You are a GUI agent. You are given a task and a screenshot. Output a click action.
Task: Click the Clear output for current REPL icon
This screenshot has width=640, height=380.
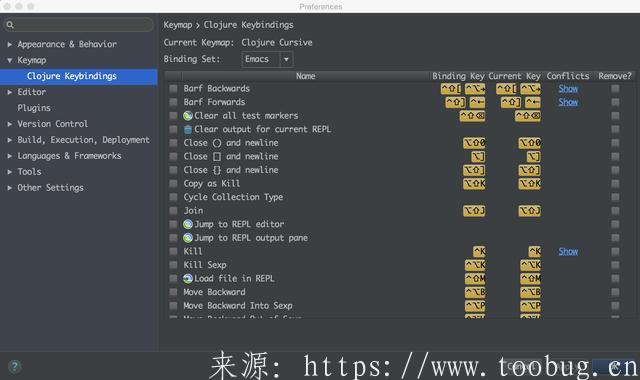(x=188, y=129)
